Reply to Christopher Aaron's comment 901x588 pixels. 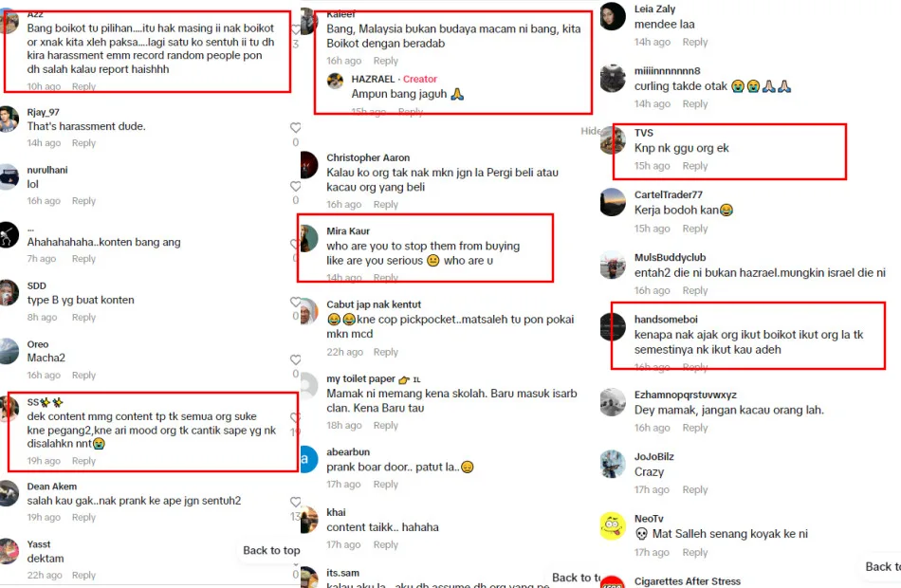[x=386, y=205]
